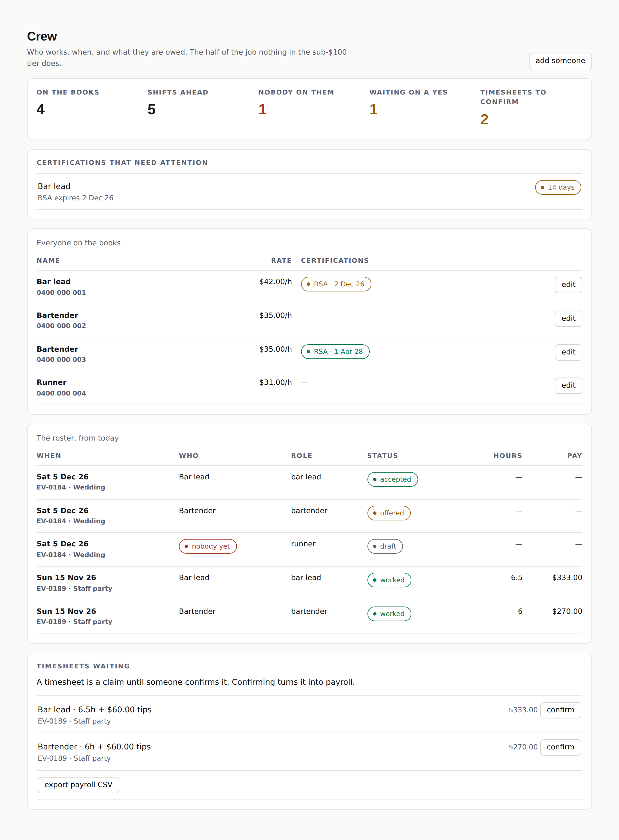This screenshot has height=840, width=619.
Task: Click the nobody yet badge
Action: [x=208, y=546]
